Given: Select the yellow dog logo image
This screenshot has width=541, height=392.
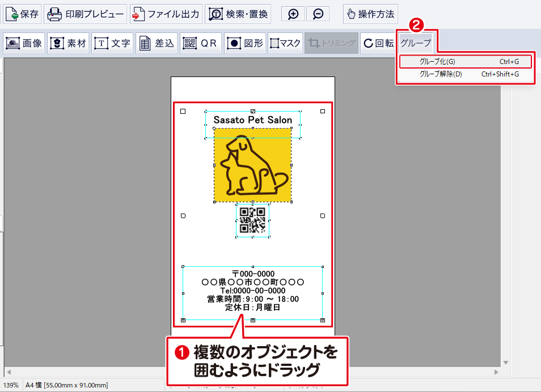Looking at the screenshot, I should tap(253, 165).
